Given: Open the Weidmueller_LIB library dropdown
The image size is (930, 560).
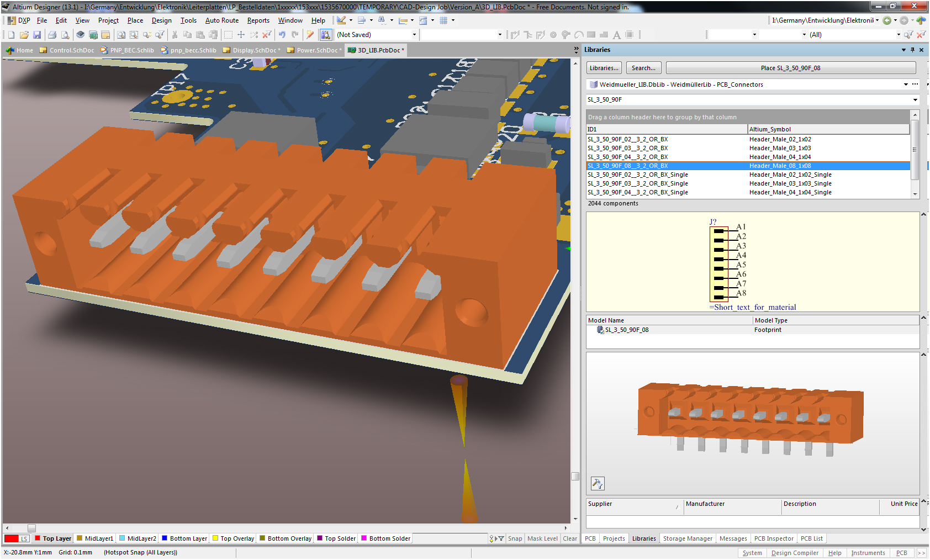Looking at the screenshot, I should pyautogui.click(x=906, y=84).
